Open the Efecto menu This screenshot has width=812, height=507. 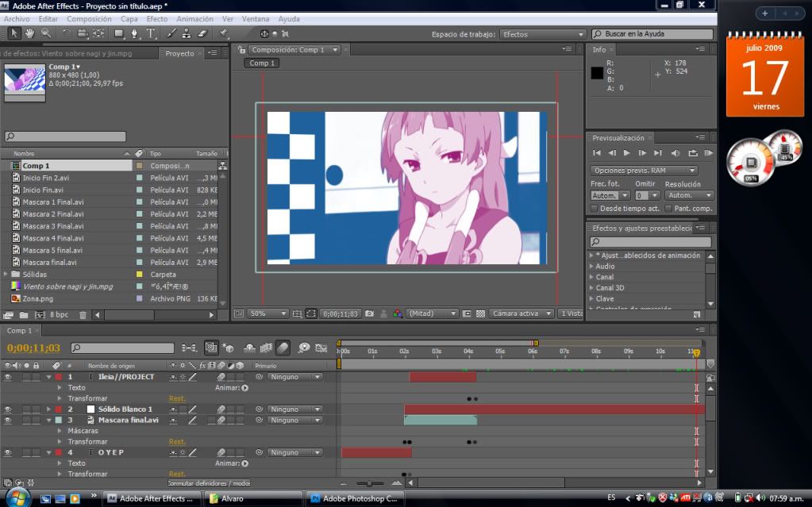(157, 19)
